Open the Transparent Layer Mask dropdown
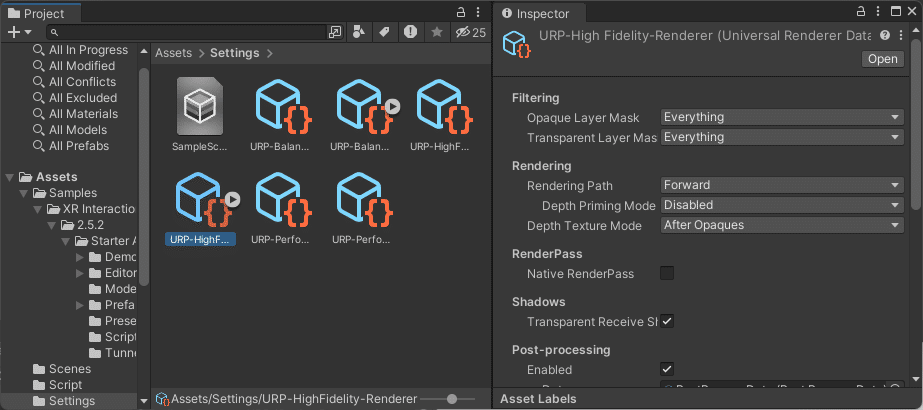This screenshot has width=923, height=410. [782, 137]
